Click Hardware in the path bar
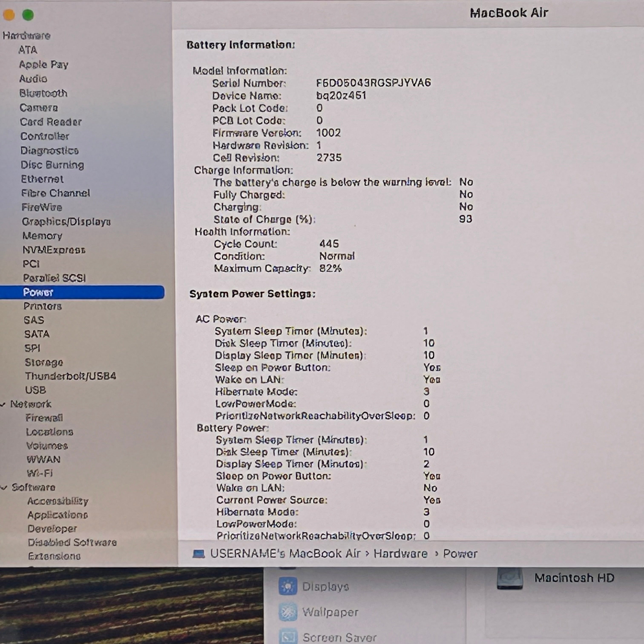Image resolution: width=644 pixels, height=644 pixels. coord(400,554)
